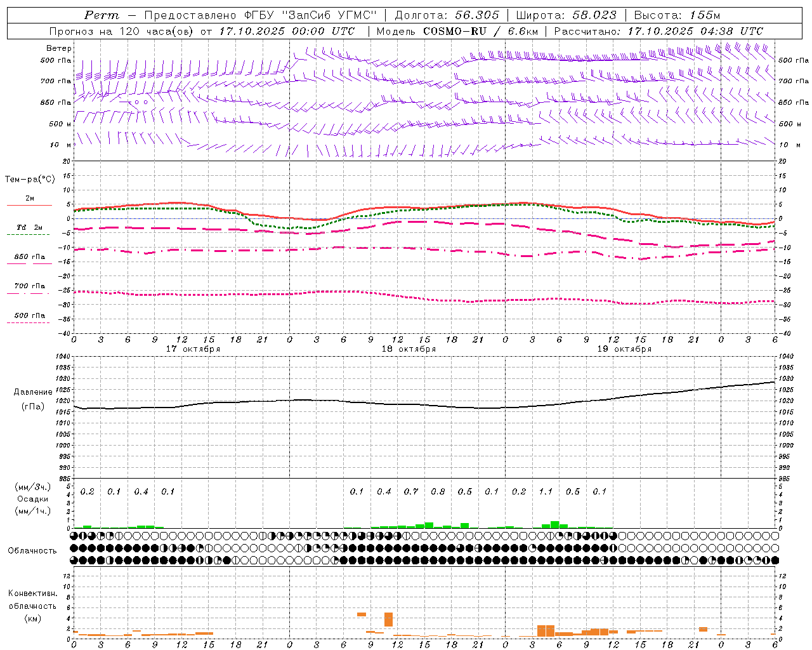Click "Модель COSMO-RU / 6.6км" label
Image resolution: width=812 pixels, height=650 pixels.
coord(457,31)
